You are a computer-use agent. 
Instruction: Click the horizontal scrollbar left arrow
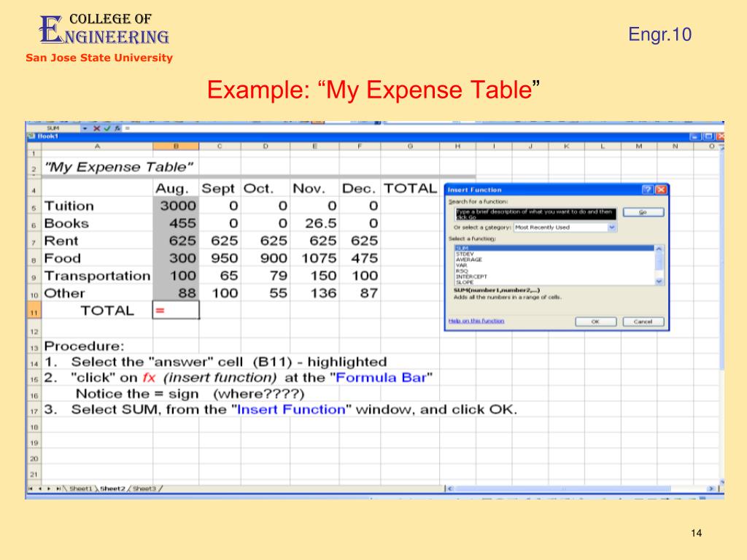pos(450,489)
